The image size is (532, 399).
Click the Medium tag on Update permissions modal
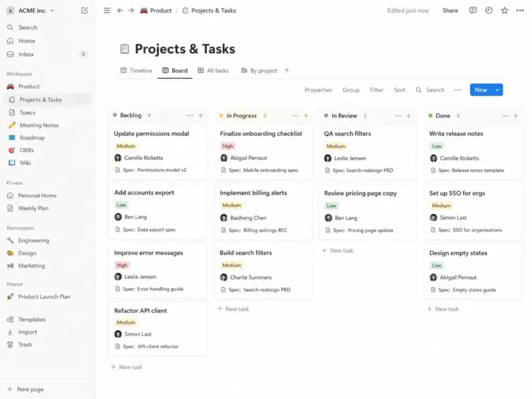coord(126,146)
